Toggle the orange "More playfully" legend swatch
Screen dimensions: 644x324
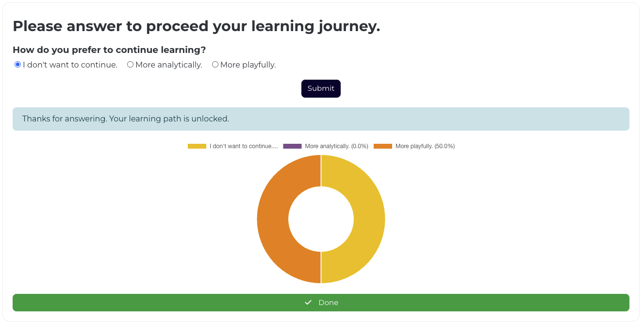click(383, 146)
